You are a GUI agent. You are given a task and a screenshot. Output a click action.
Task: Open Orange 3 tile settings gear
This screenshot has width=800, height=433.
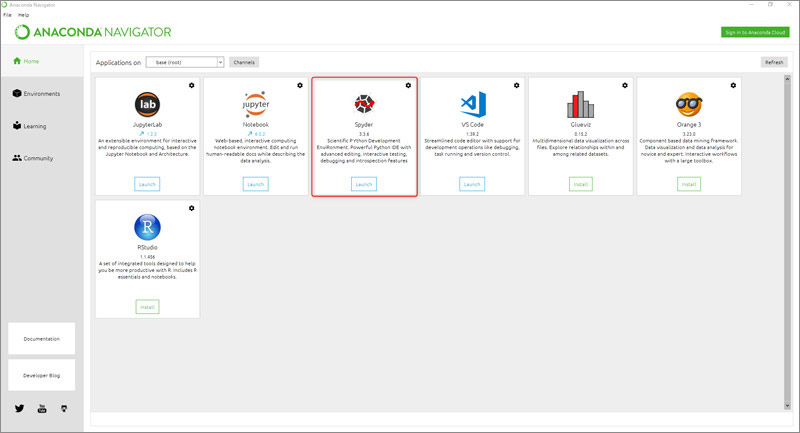pos(733,85)
